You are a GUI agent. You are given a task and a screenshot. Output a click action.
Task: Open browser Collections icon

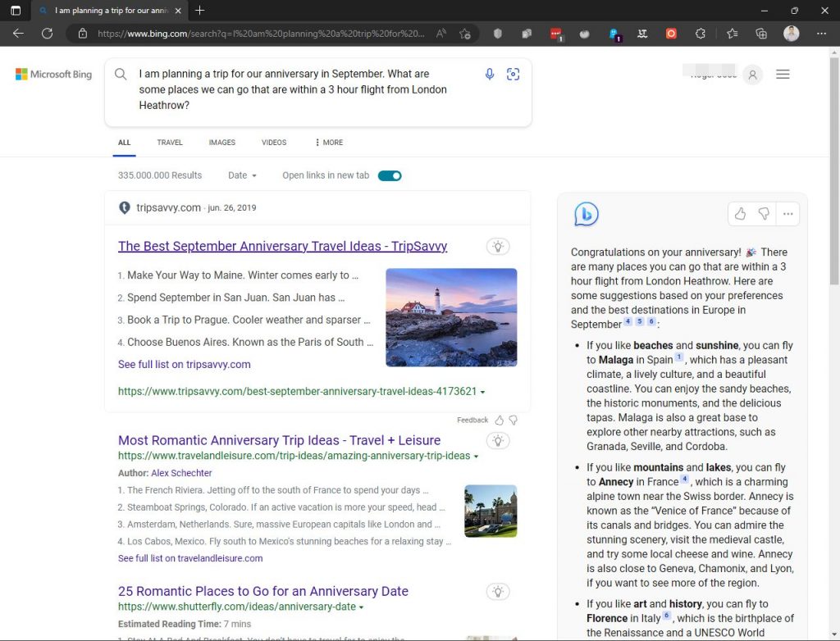pos(761,34)
